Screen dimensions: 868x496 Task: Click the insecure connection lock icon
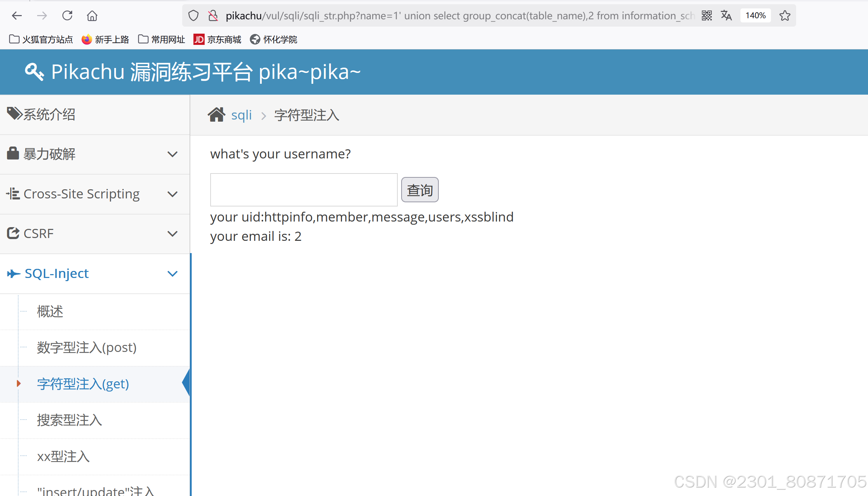pyautogui.click(x=213, y=15)
